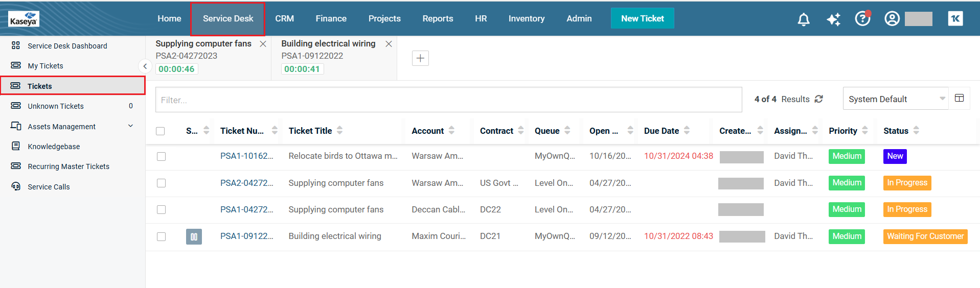
Task: Open the column layout chooser icon
Action: 959,99
